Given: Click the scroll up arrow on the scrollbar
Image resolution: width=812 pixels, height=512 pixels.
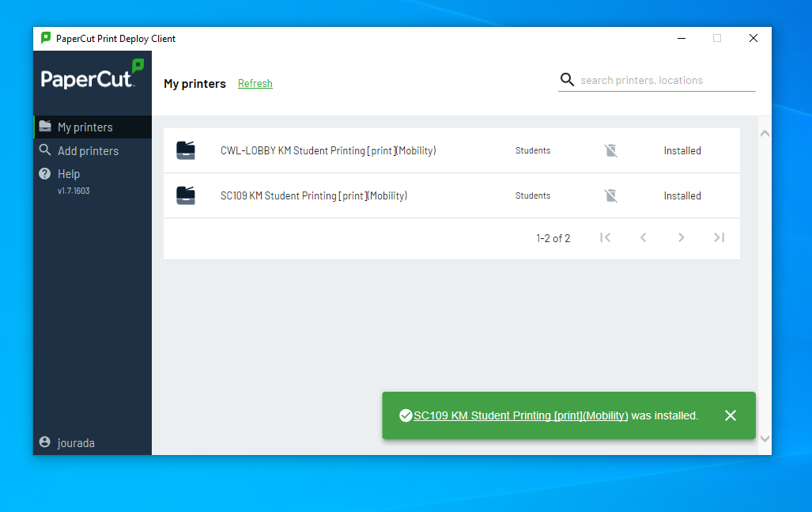Looking at the screenshot, I should tap(765, 134).
